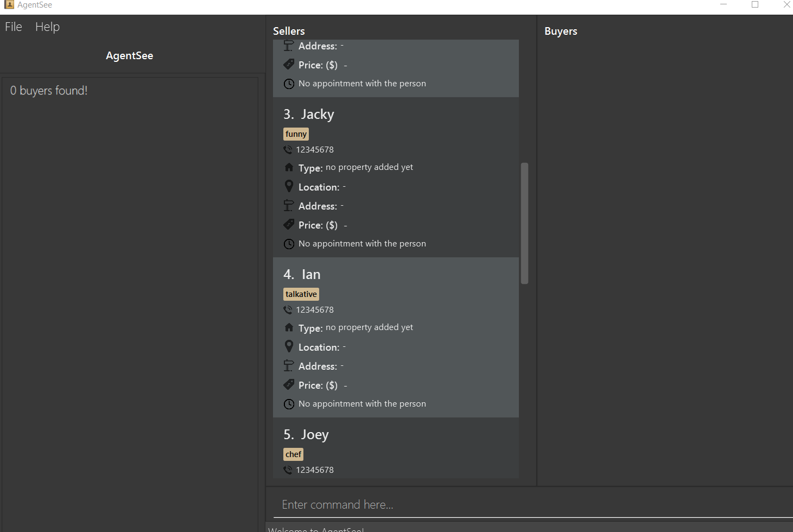Click Joey's phone icon

[288, 470]
